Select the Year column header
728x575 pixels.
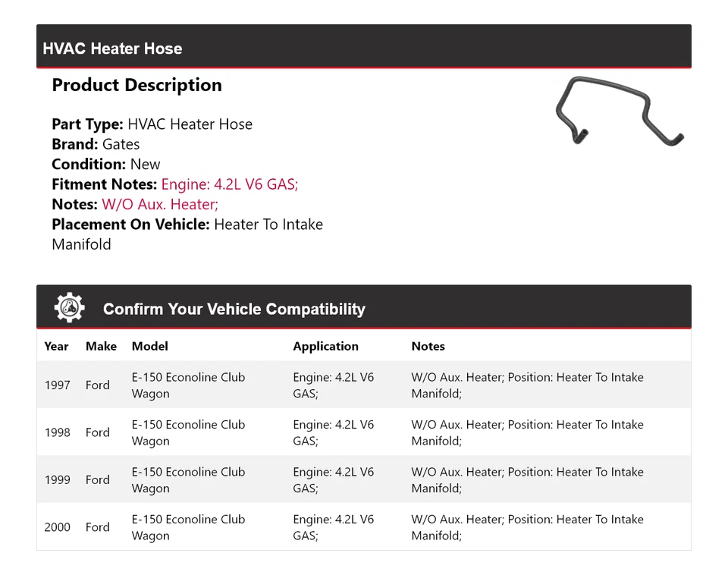coord(56,347)
